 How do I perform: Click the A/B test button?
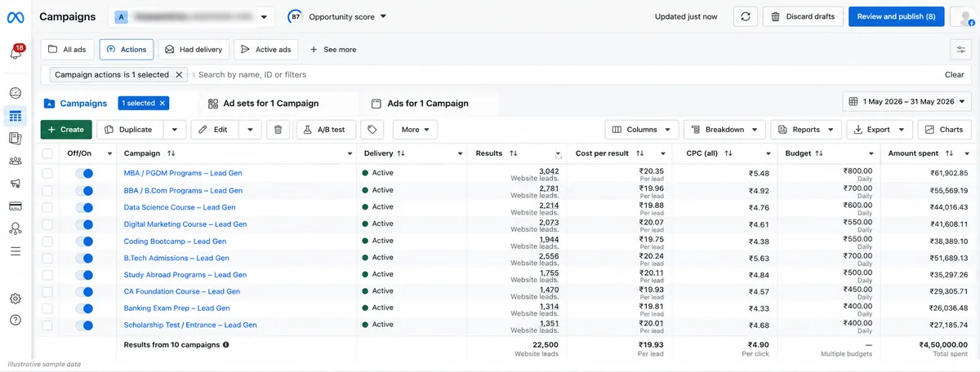(326, 129)
